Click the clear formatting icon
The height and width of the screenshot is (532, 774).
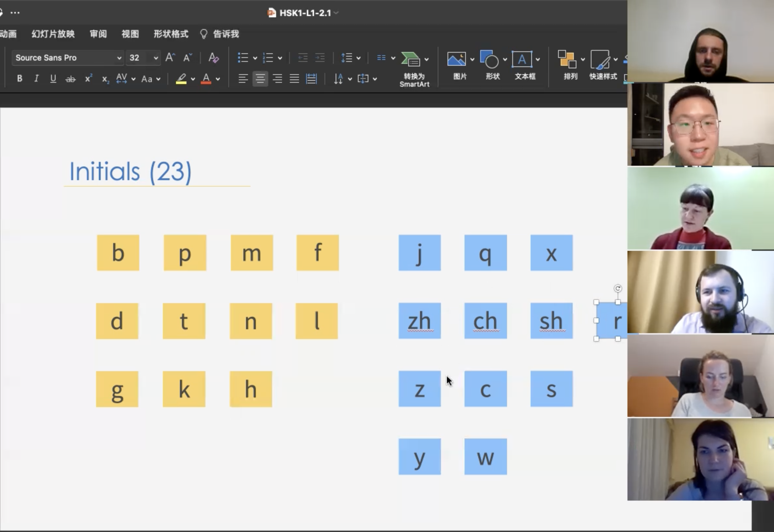pos(213,58)
